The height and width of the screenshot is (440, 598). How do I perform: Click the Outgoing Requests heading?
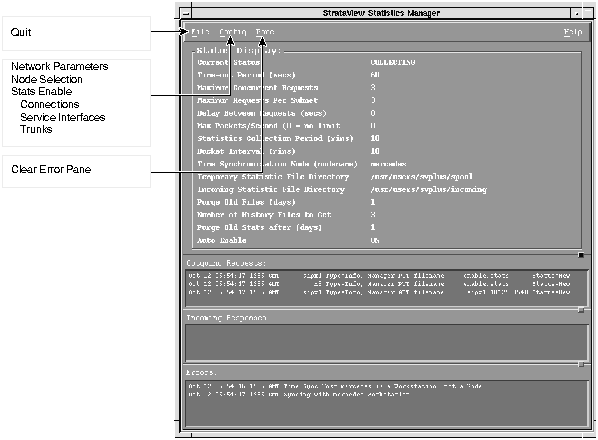pos(226,263)
